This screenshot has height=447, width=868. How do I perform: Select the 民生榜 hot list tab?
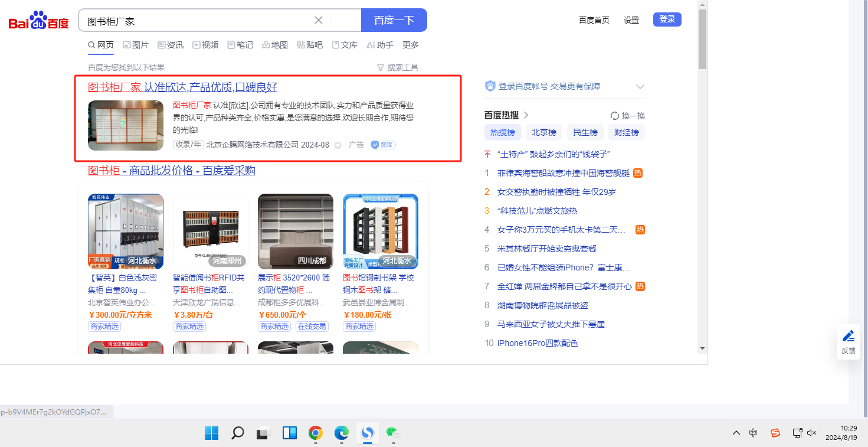click(585, 132)
